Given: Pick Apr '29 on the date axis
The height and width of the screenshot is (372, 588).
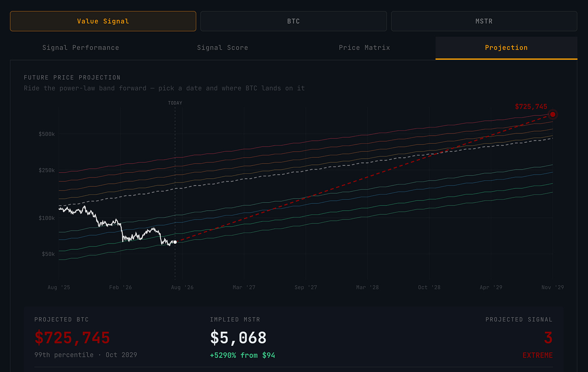Looking at the screenshot, I should [491, 287].
